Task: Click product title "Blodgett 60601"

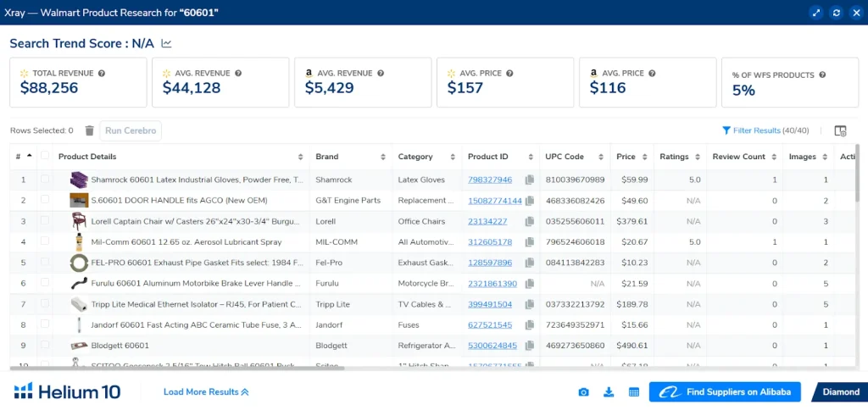Action: click(x=120, y=346)
